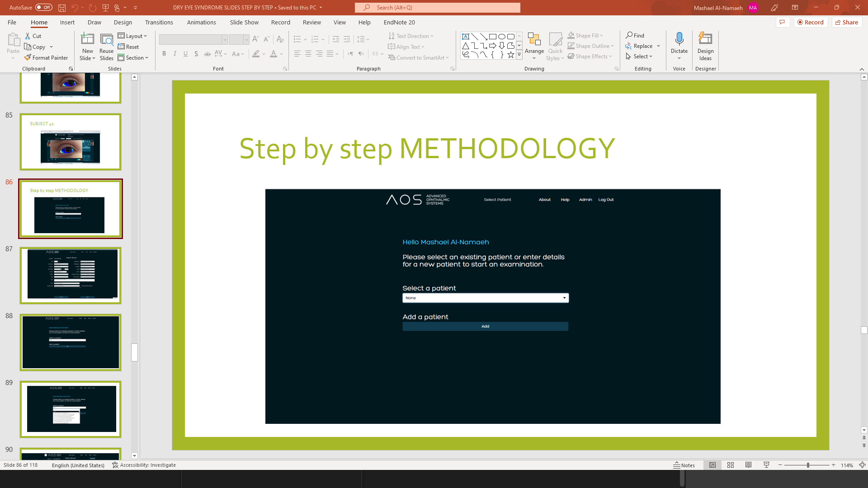Click the New Slide icon
This screenshot has width=868, height=488.
[x=87, y=39]
